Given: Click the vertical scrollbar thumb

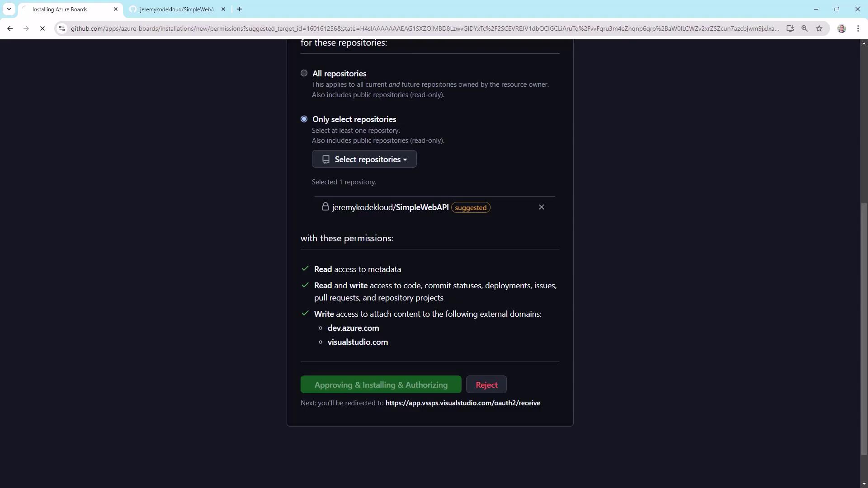Looking at the screenshot, I should (x=864, y=328).
